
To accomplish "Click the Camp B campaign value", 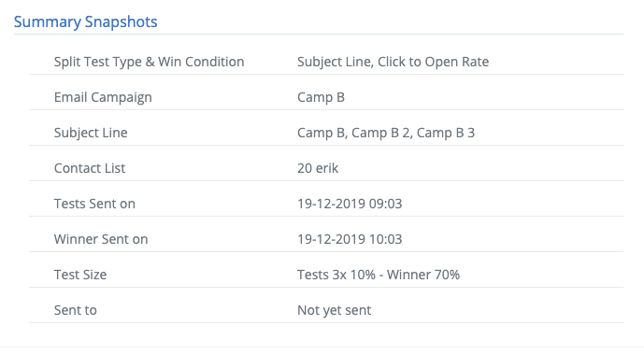I will coord(321,97).
